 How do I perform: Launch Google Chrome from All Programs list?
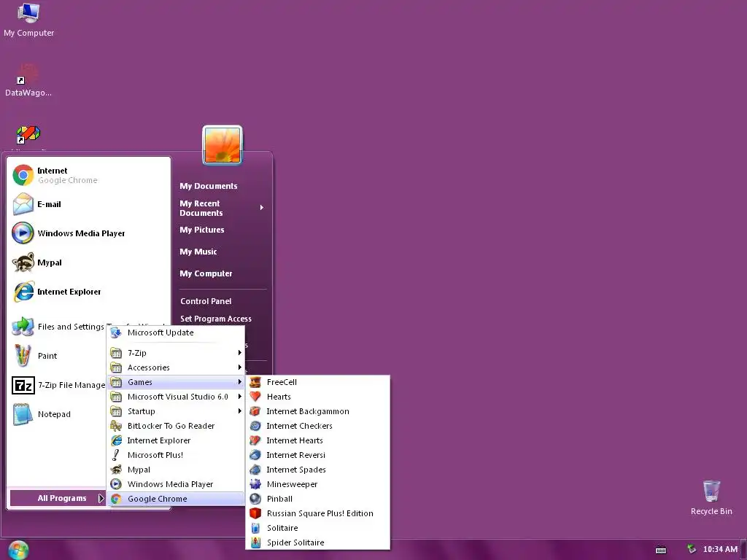pos(175,499)
